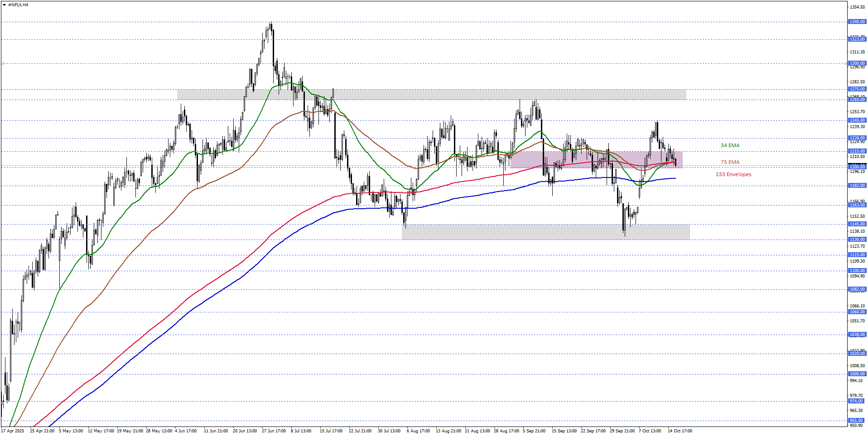Click the 1228.00 level price tag
Image resolution: width=868 pixels, height=436 pixels.
[x=857, y=138]
